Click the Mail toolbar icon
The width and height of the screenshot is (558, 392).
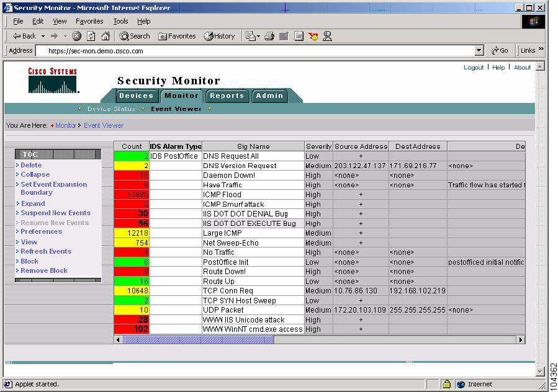(251, 36)
